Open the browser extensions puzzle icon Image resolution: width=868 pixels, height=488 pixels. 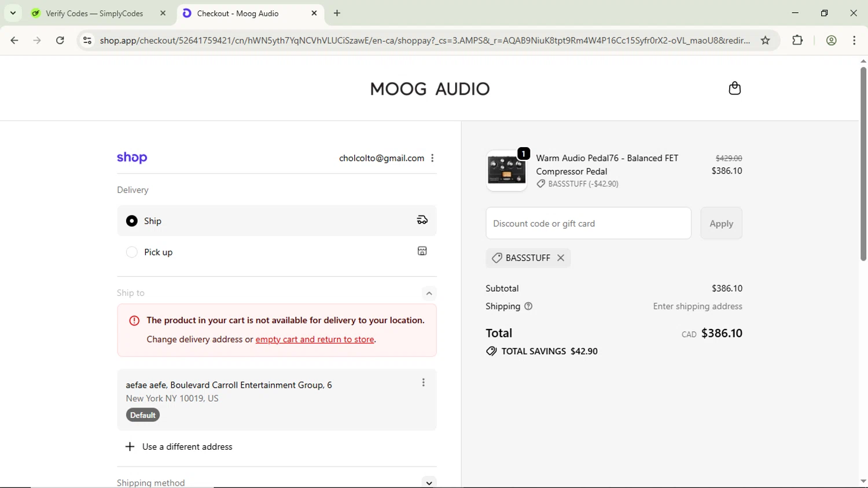[x=797, y=40]
